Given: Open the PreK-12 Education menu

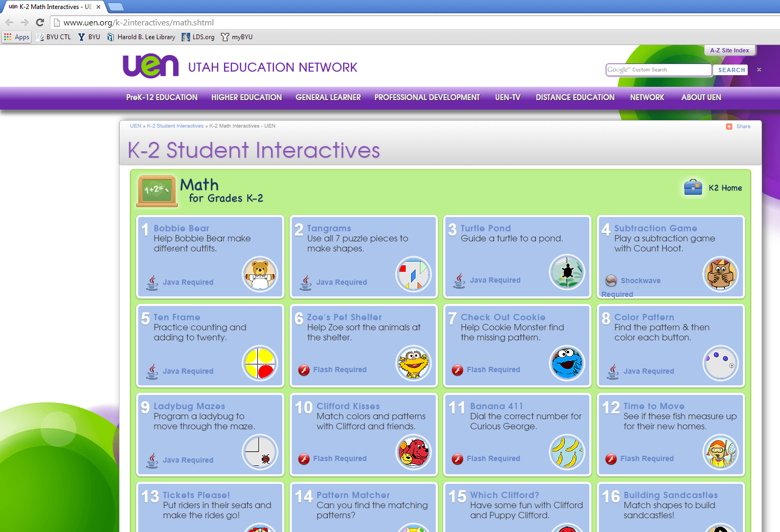Looking at the screenshot, I should 162,97.
